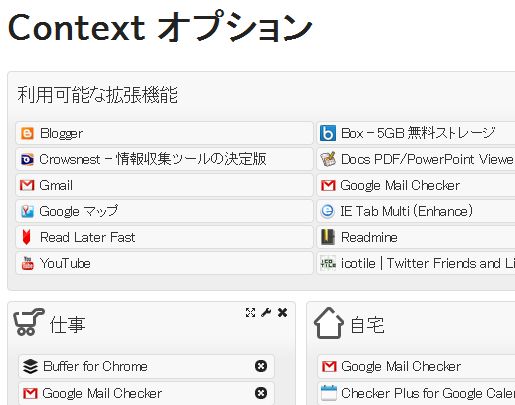515x405 pixels.
Task: Click the Google Mail Checker icon in 仕事
Action: [x=30, y=394]
